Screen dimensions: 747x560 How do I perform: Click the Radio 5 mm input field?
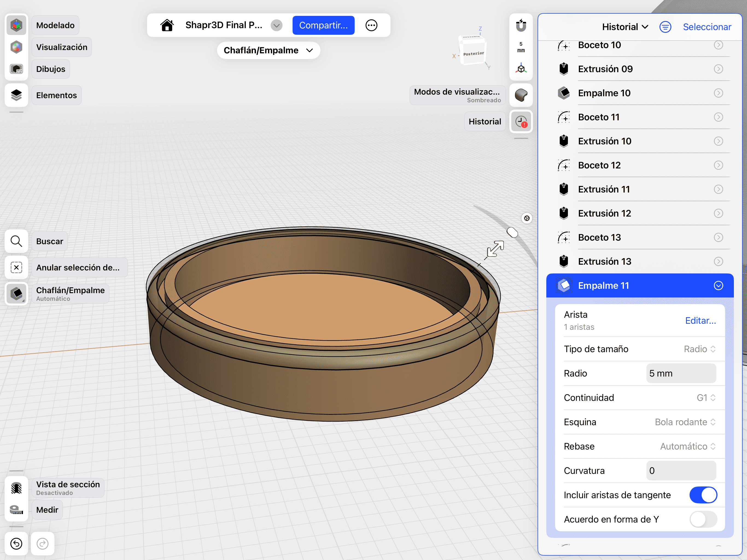(681, 373)
